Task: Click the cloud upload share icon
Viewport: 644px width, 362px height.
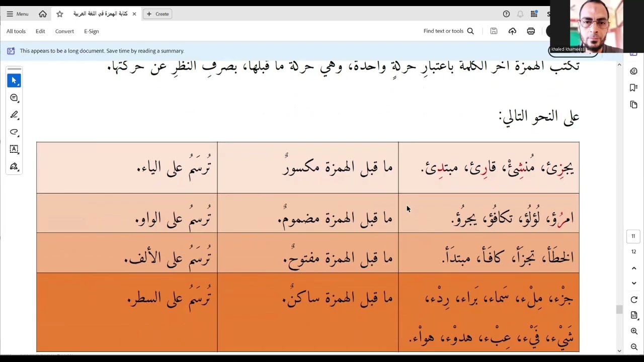Action: 512,31
